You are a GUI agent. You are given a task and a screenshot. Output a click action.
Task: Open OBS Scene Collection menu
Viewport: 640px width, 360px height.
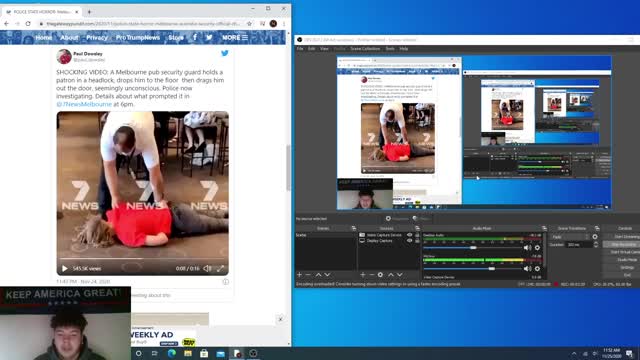[365, 49]
